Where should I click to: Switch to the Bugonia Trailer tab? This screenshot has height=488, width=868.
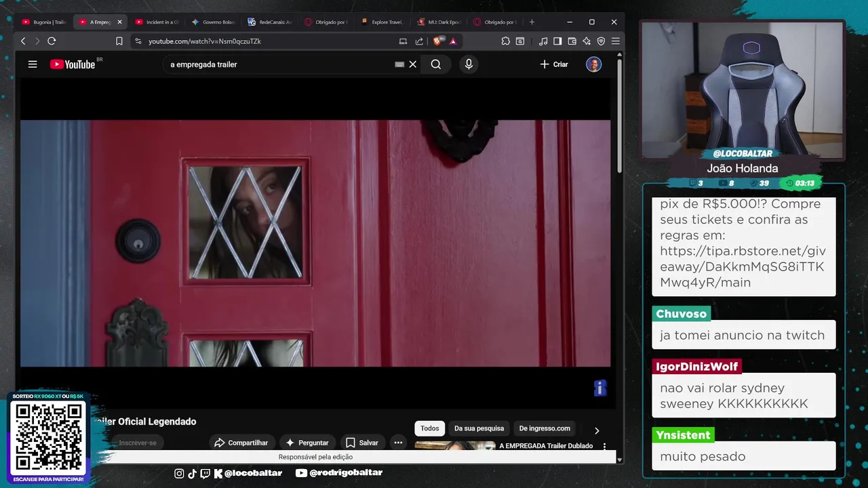coord(44,22)
